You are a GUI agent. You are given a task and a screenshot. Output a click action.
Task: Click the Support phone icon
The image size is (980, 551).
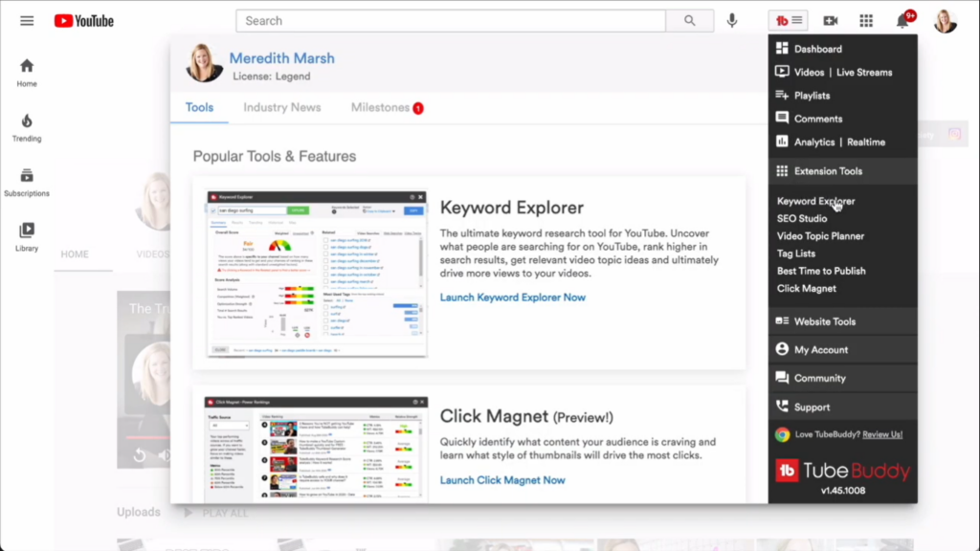782,406
